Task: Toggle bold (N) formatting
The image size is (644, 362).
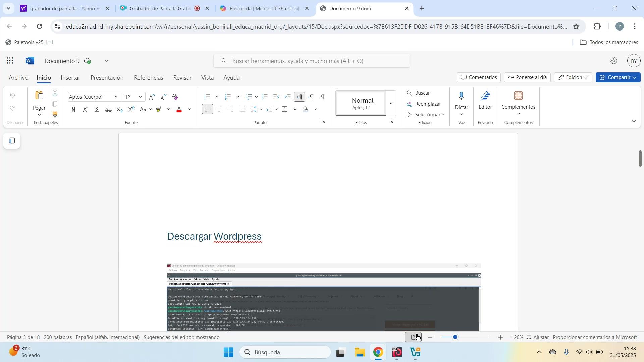Action: [73, 110]
